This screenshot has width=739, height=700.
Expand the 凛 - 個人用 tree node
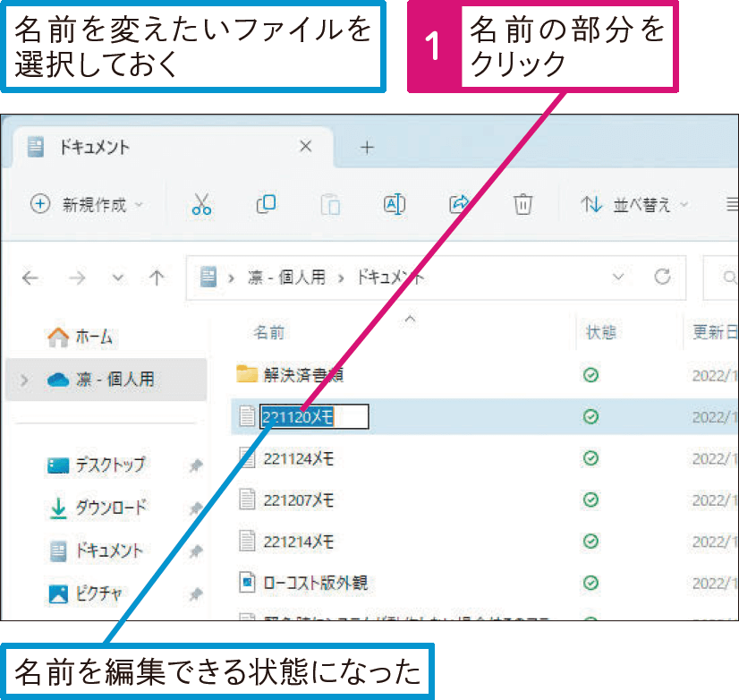[24, 380]
